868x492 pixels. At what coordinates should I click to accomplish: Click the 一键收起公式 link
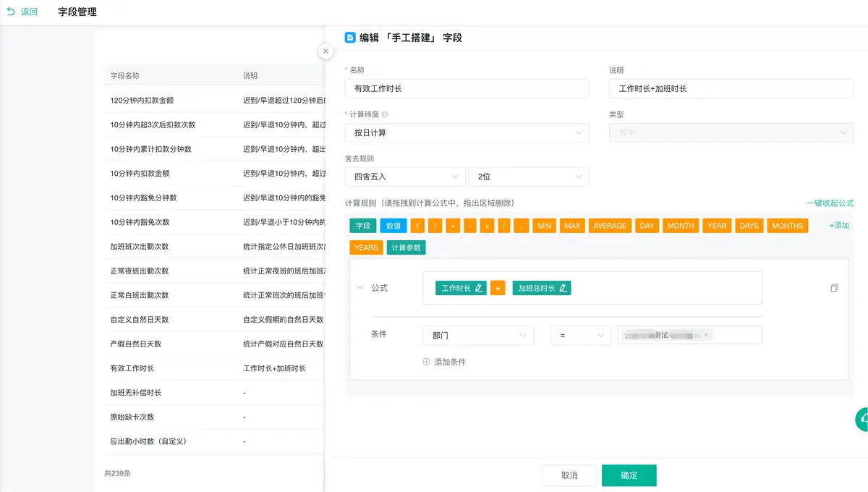(830, 203)
